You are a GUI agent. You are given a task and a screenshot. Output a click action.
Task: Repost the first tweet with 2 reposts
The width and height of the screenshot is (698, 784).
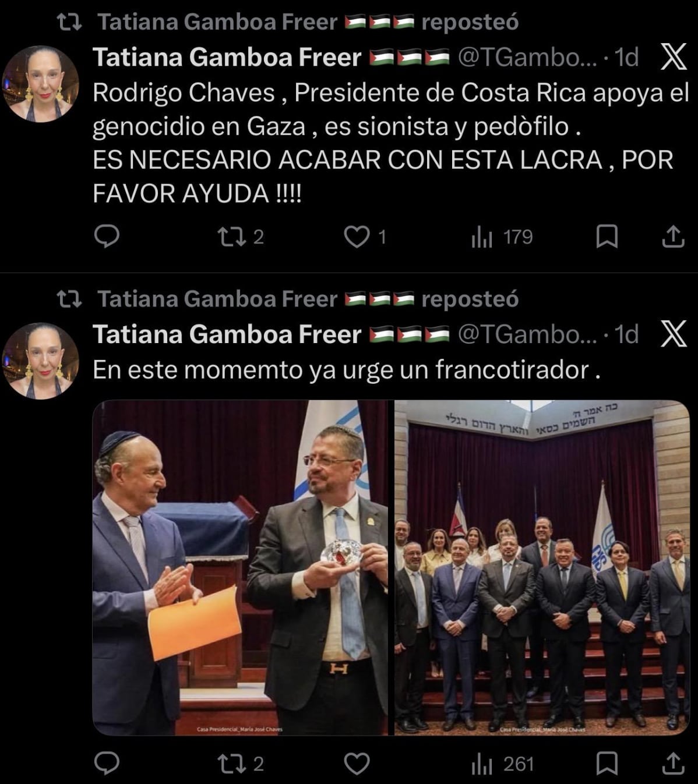pos(240,237)
